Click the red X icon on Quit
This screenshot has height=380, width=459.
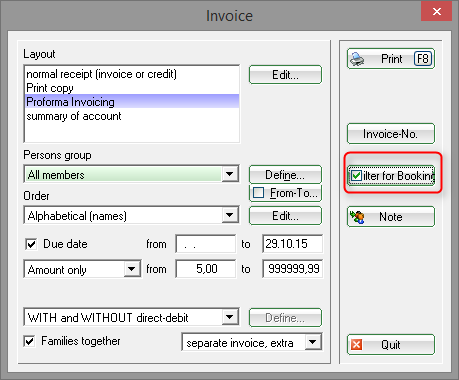click(357, 344)
